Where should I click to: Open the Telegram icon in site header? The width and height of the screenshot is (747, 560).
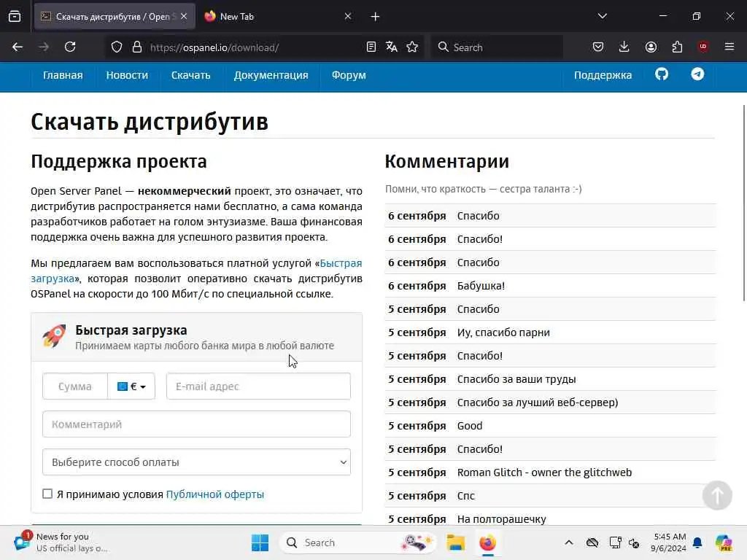(x=697, y=74)
